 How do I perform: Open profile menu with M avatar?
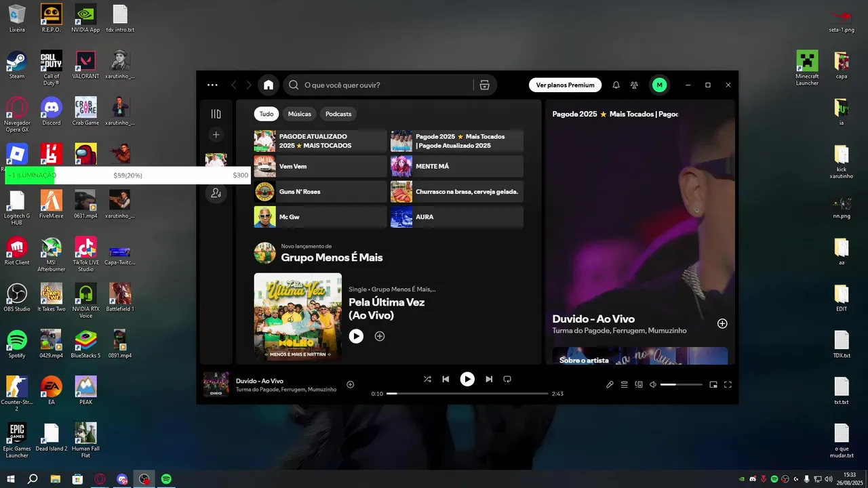tap(659, 85)
